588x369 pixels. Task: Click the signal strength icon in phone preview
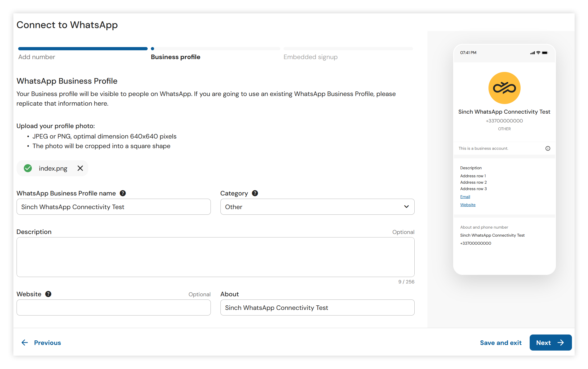click(x=532, y=53)
